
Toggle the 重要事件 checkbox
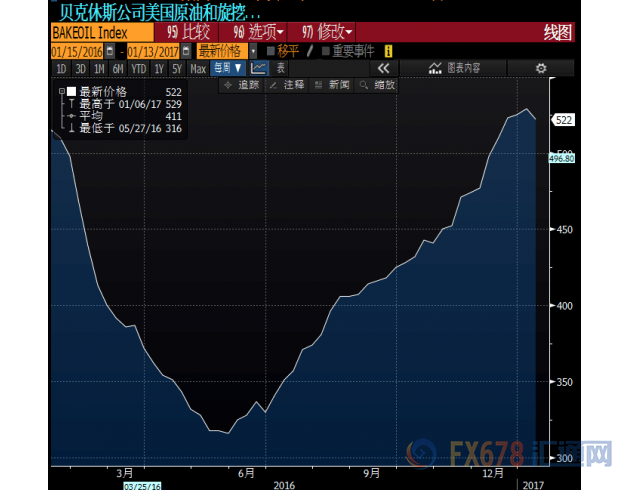point(325,50)
